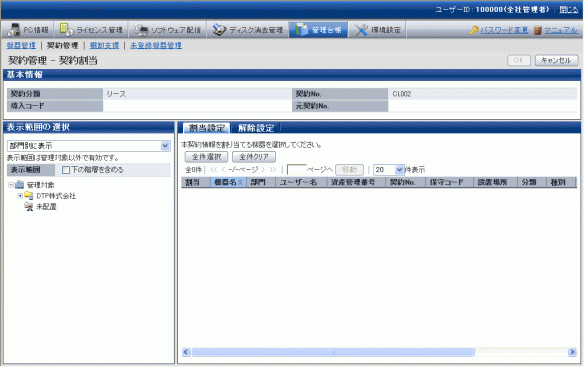Click the 保守コード column header
Screen dimensions: 584x367
tap(450, 183)
